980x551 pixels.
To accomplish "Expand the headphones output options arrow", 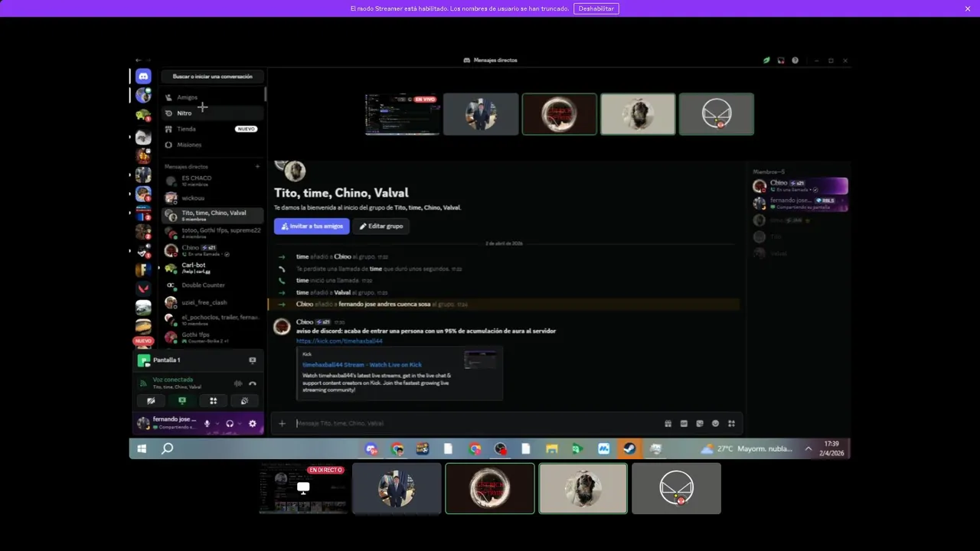I will coord(240,423).
